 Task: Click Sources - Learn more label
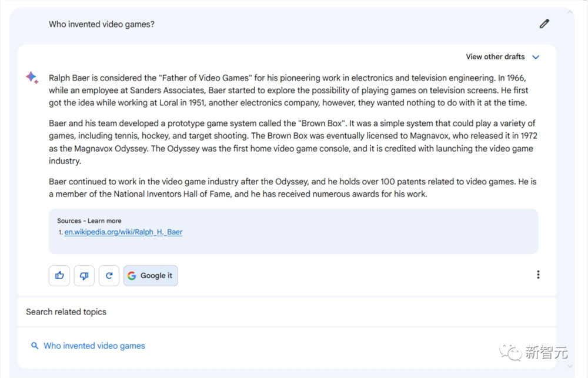[89, 221]
